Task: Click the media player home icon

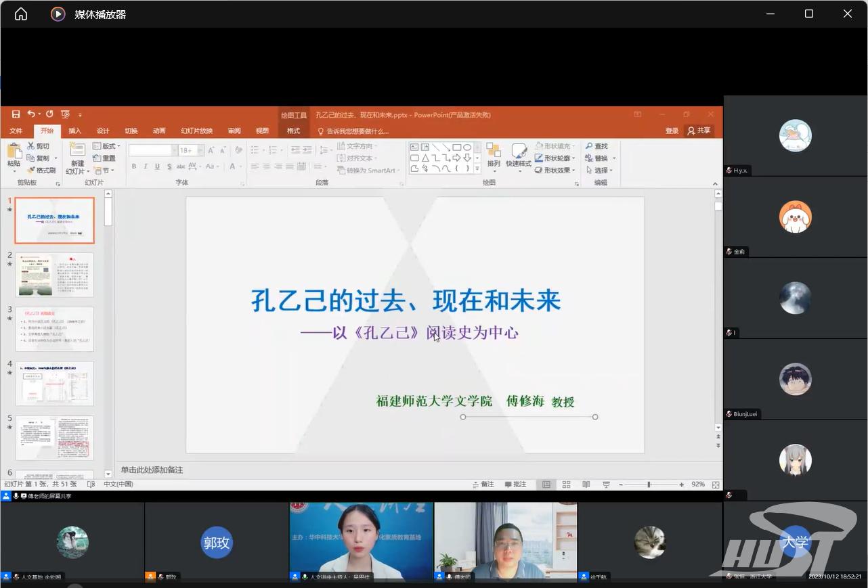Action: coord(21,14)
